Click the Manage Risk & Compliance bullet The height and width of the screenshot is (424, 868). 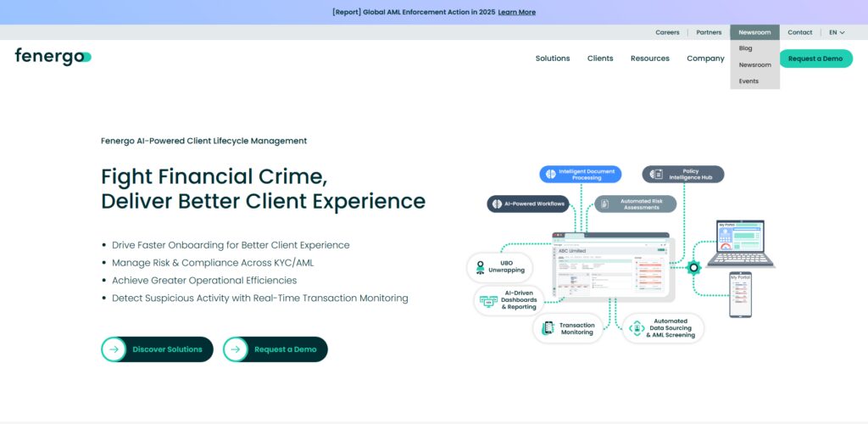[x=213, y=262]
